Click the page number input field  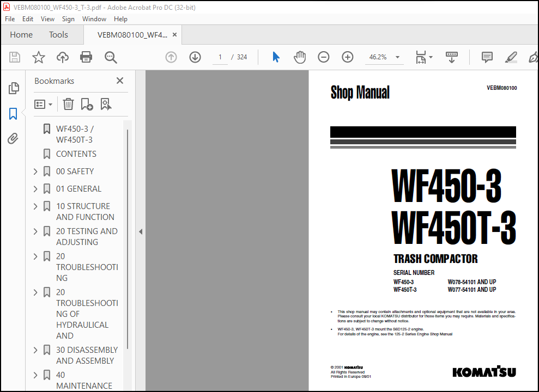click(220, 57)
